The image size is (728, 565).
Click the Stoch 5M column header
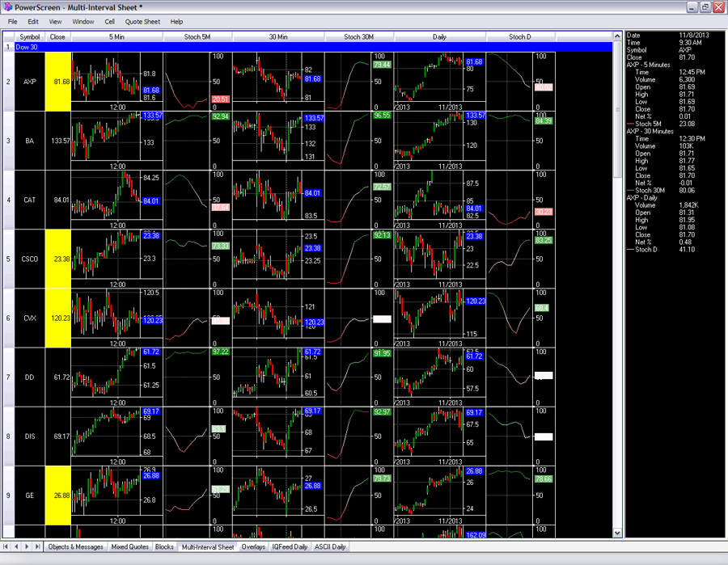coord(197,36)
